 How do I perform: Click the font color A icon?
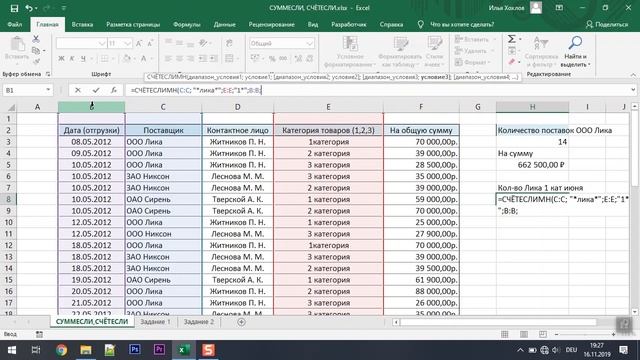[143, 59]
